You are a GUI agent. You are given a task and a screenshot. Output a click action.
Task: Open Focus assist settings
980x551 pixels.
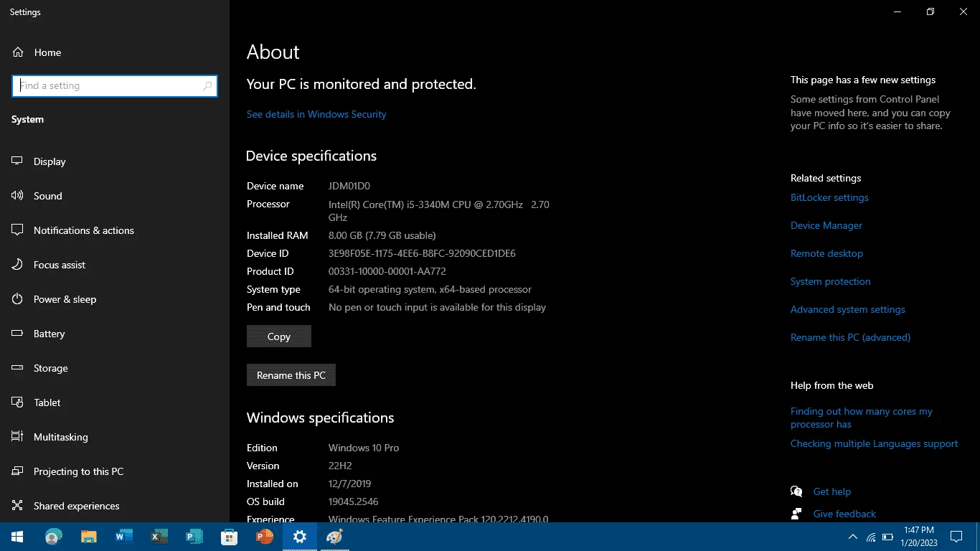115,265
